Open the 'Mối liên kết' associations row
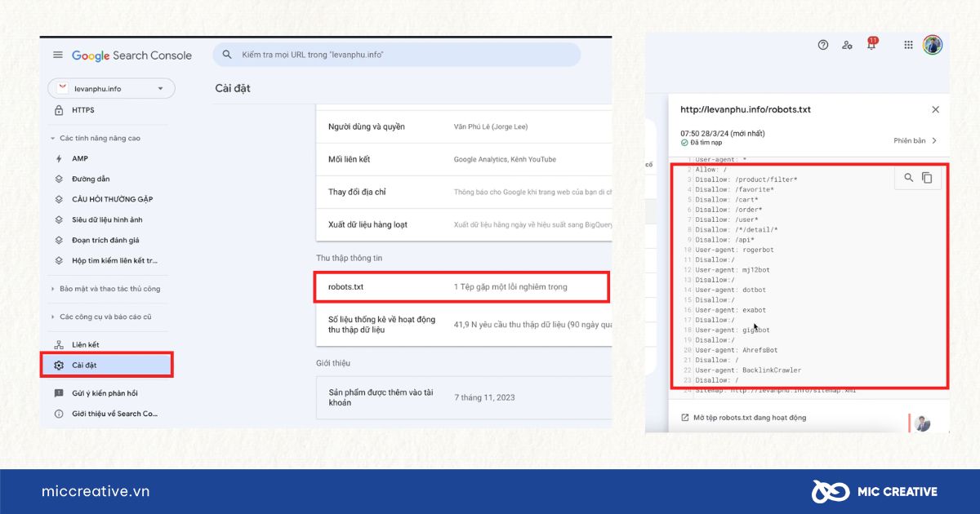The height and width of the screenshot is (514, 980). pyautogui.click(x=464, y=159)
